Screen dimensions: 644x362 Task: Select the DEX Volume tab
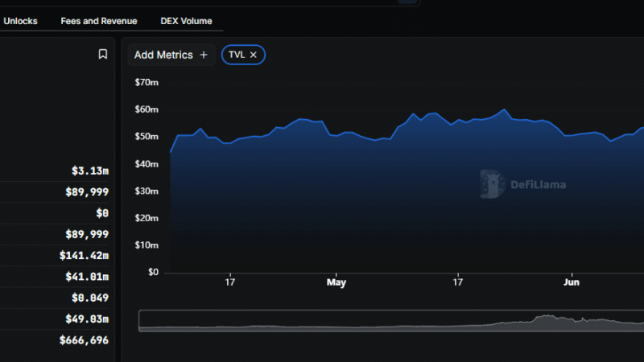186,21
